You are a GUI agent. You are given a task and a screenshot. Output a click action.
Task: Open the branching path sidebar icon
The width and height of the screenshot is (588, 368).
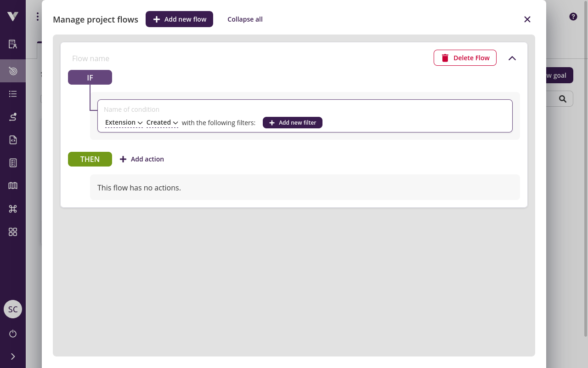[13, 117]
